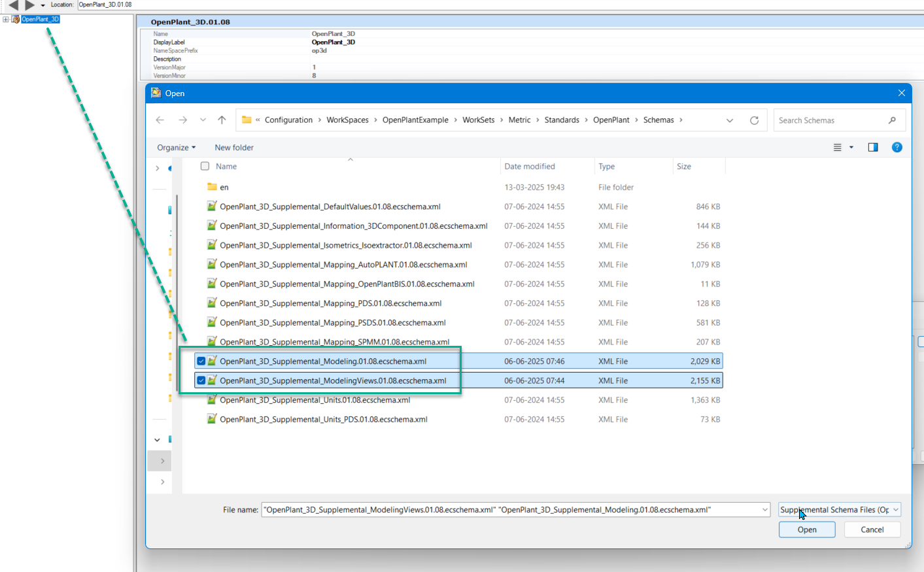Navigate to Configuration in breadcrumb path
This screenshot has height=572, width=924.
pos(289,120)
